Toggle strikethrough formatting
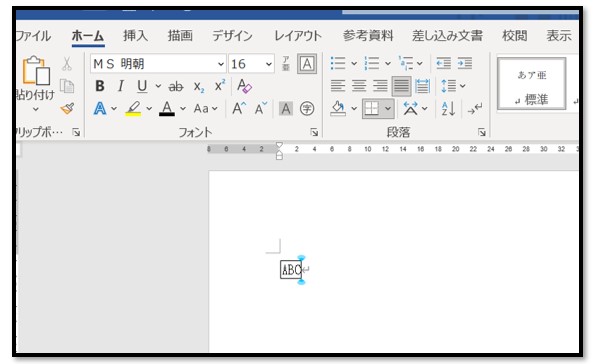597x364 pixels. point(176,86)
